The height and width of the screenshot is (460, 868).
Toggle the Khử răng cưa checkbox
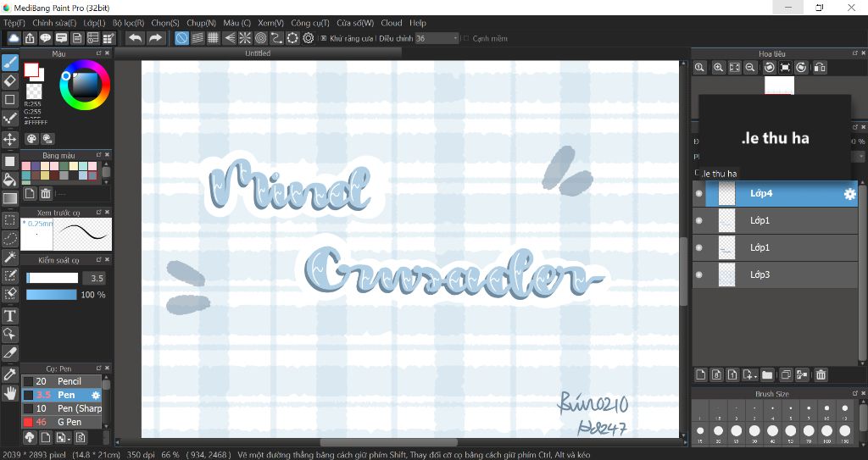click(324, 38)
